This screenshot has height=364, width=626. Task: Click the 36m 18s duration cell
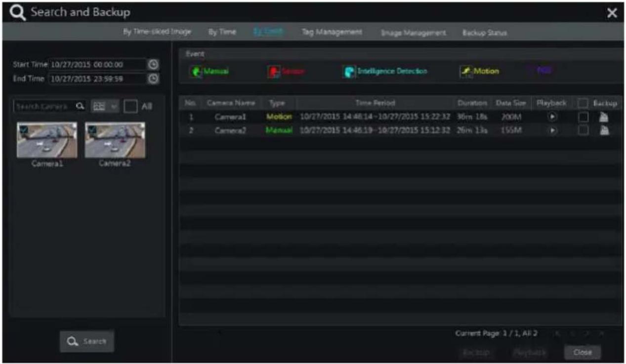coord(472,117)
